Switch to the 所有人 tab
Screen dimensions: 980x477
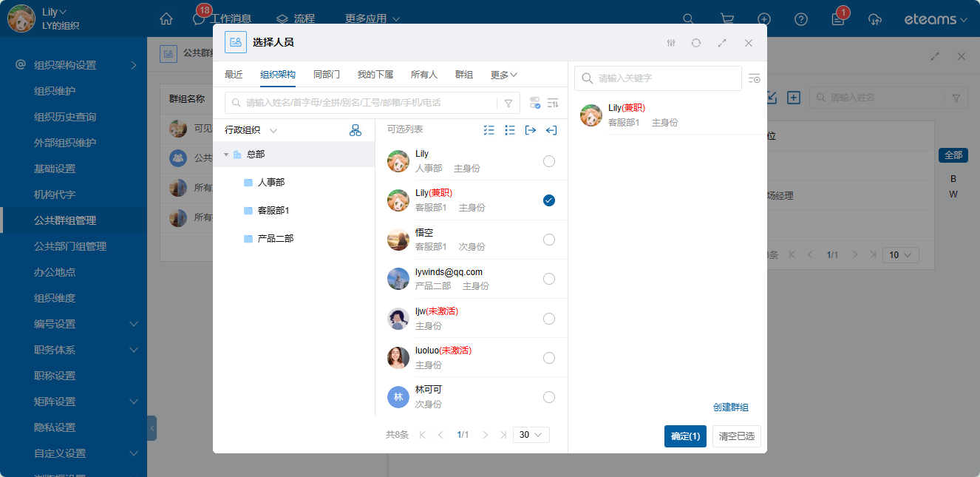pyautogui.click(x=424, y=75)
